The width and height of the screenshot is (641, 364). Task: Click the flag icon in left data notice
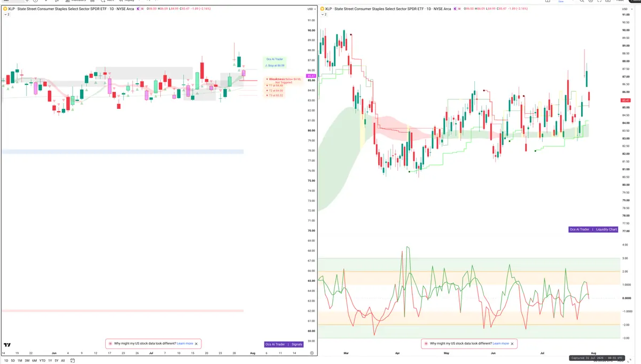tap(111, 344)
